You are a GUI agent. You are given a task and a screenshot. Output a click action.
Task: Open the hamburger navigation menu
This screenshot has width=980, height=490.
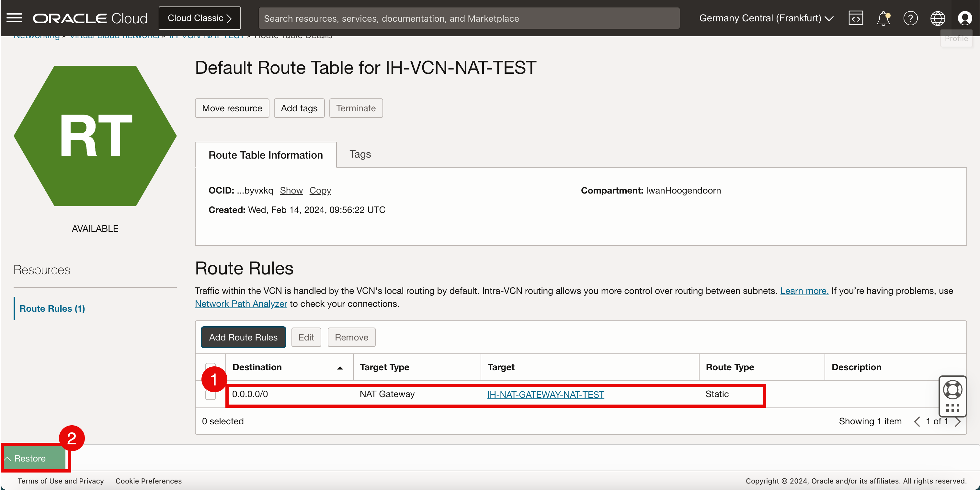point(14,18)
